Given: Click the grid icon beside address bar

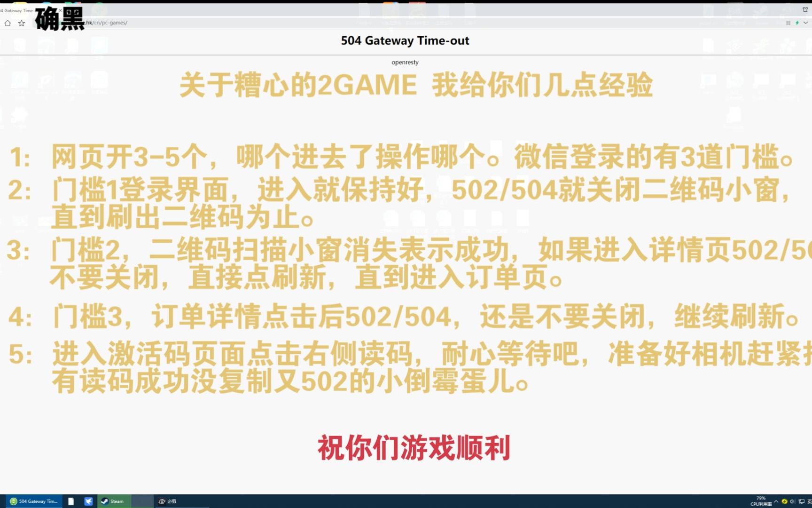Looking at the screenshot, I should [788, 23].
